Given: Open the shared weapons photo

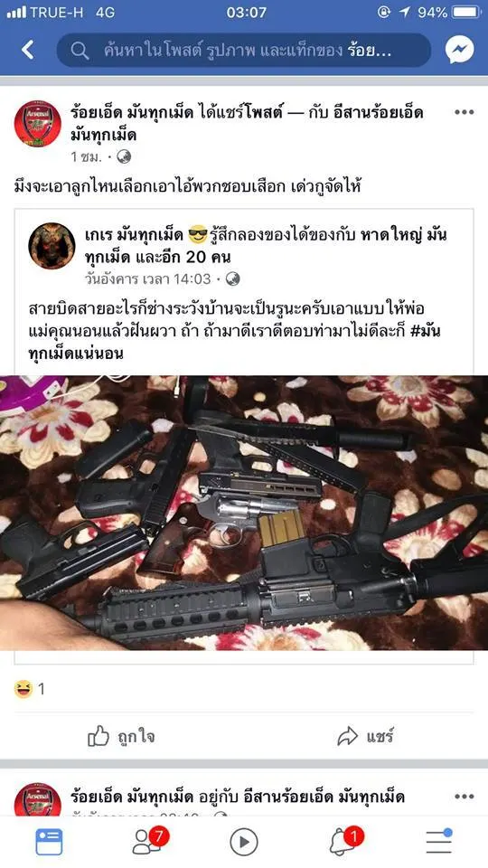Looking at the screenshot, I should tap(244, 513).
